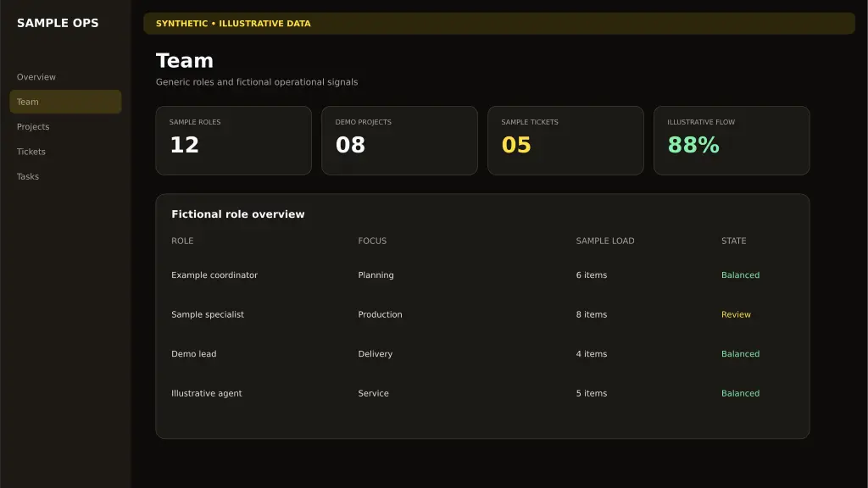Click the Delivery focus cell
The width and height of the screenshot is (868, 488).
pos(375,353)
